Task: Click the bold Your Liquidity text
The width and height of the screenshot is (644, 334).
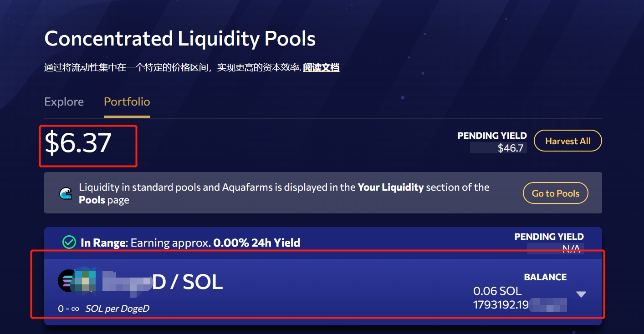Action: [391, 187]
